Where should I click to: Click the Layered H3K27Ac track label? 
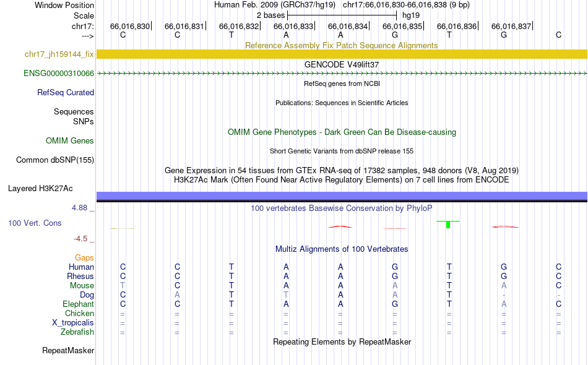pos(40,189)
